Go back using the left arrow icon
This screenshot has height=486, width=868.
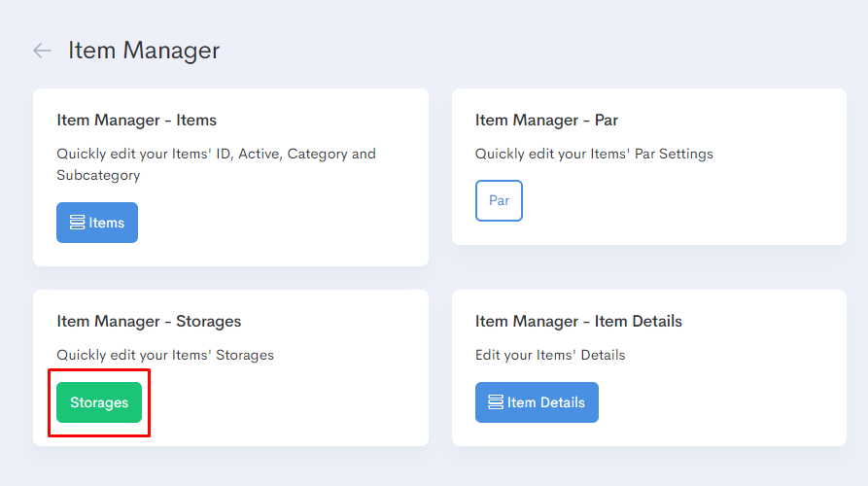(42, 51)
